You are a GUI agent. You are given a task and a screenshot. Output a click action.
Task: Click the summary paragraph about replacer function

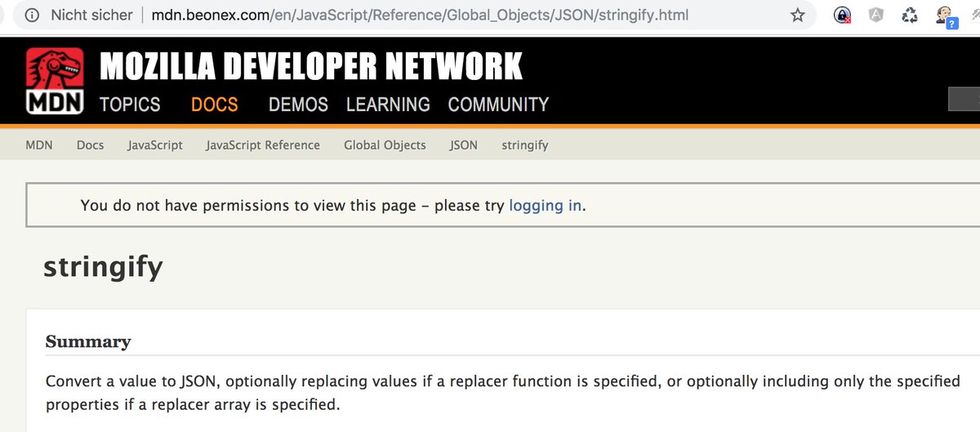pyautogui.click(x=503, y=393)
